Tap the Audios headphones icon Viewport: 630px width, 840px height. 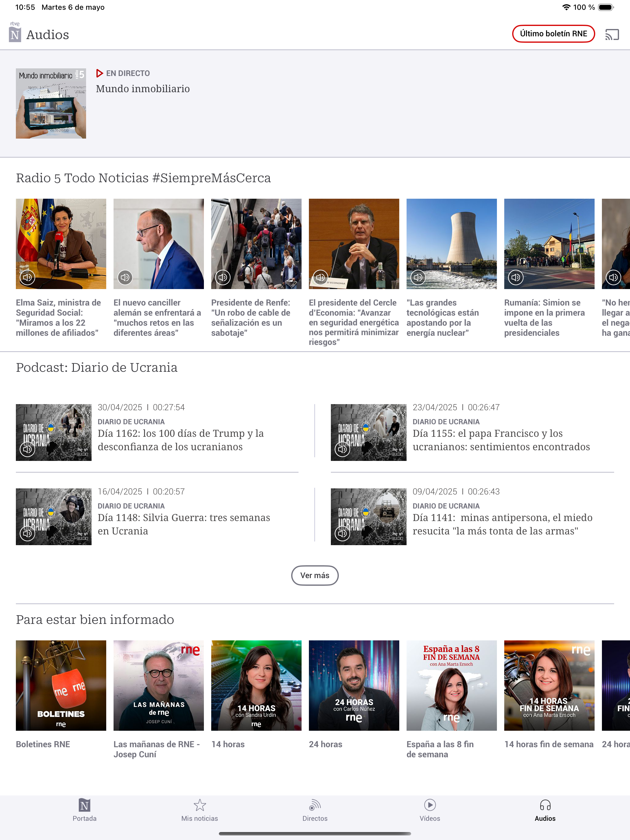point(545,805)
